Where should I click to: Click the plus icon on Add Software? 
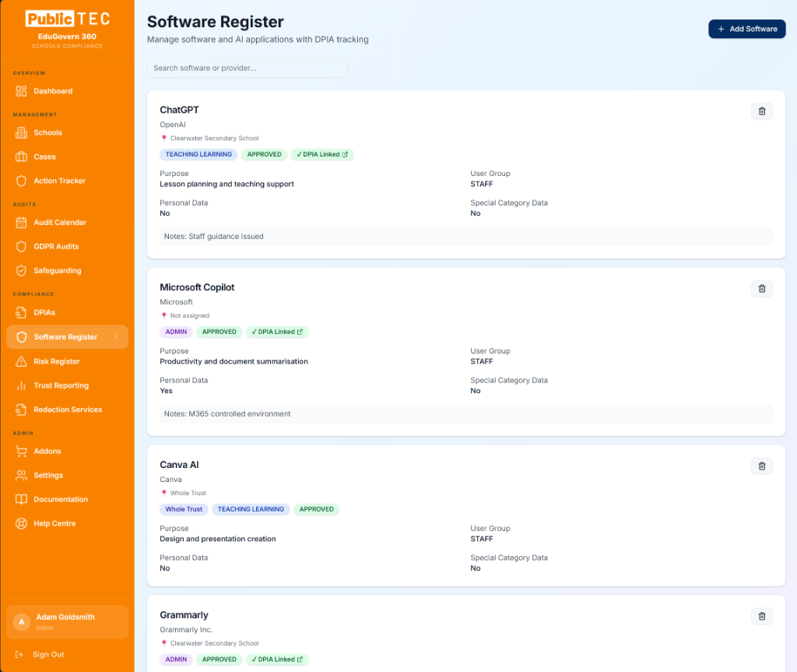pyautogui.click(x=721, y=29)
